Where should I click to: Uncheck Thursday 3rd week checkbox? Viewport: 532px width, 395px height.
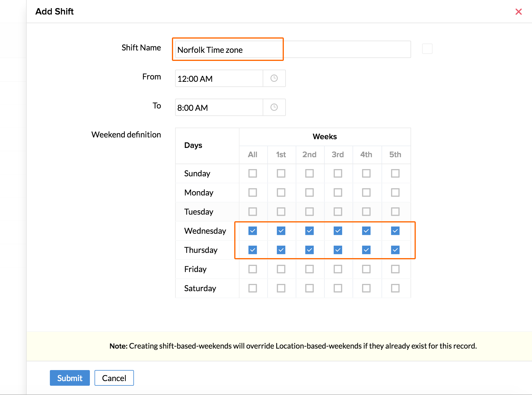tap(338, 250)
